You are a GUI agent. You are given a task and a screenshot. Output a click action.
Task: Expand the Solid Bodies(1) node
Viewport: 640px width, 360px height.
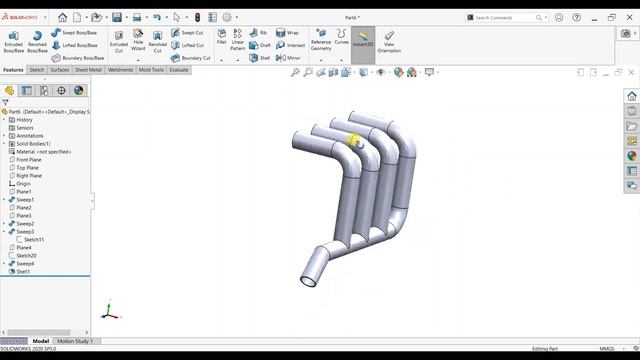coord(4,144)
